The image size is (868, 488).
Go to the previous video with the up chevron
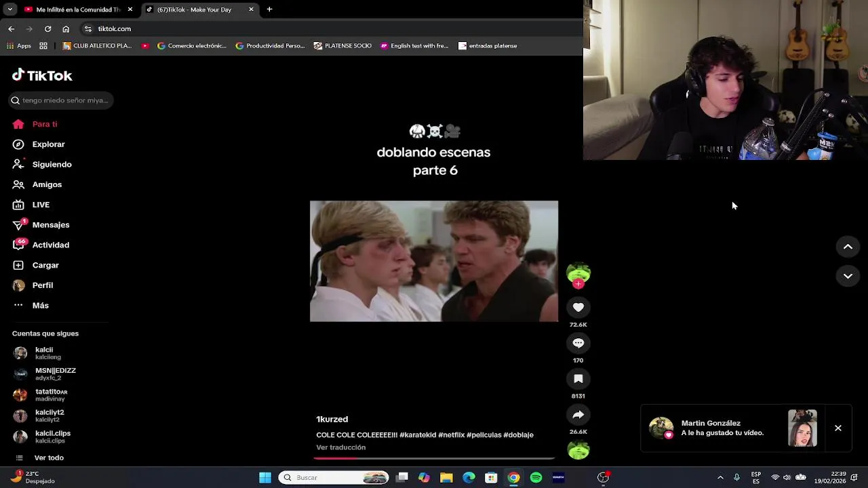(848, 247)
